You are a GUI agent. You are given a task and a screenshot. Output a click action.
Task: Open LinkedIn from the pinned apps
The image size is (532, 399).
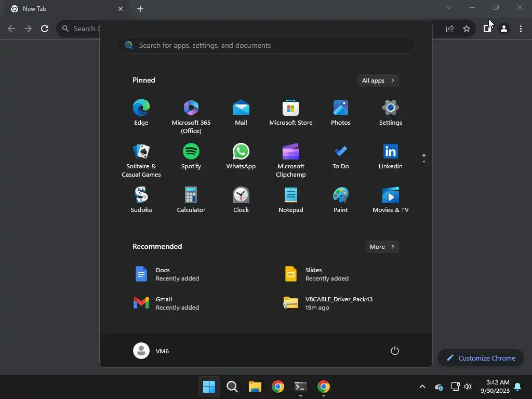tap(391, 157)
